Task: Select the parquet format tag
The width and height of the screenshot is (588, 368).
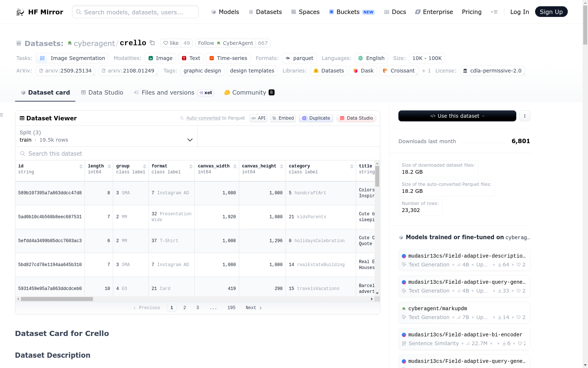Action: point(300,58)
